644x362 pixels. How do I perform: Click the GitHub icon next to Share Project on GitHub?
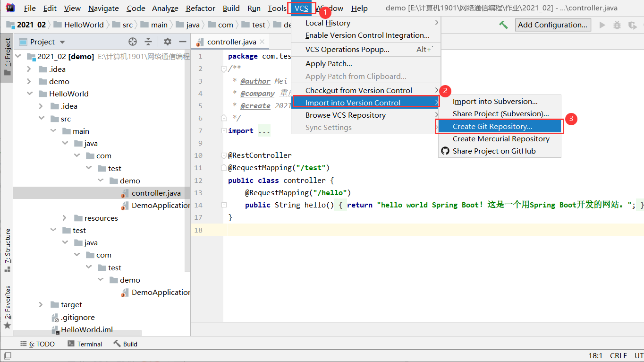point(445,151)
